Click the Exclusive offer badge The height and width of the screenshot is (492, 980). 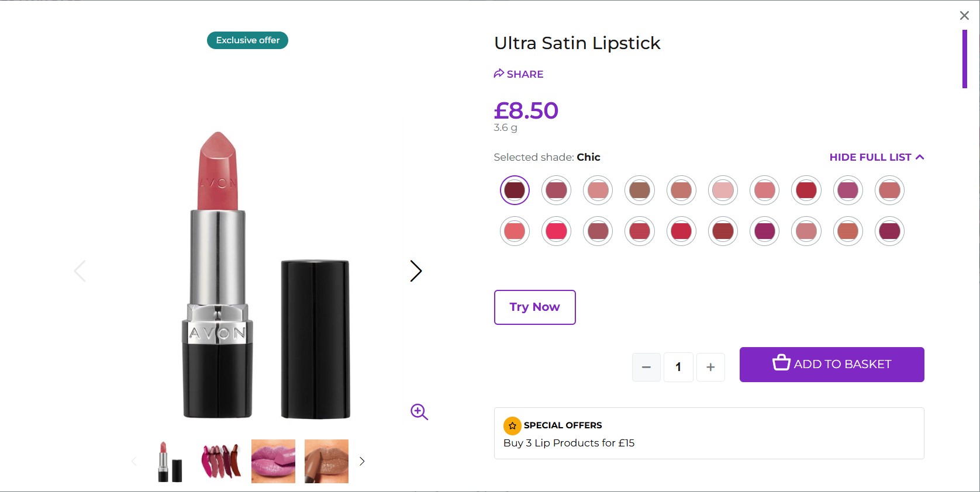point(247,40)
